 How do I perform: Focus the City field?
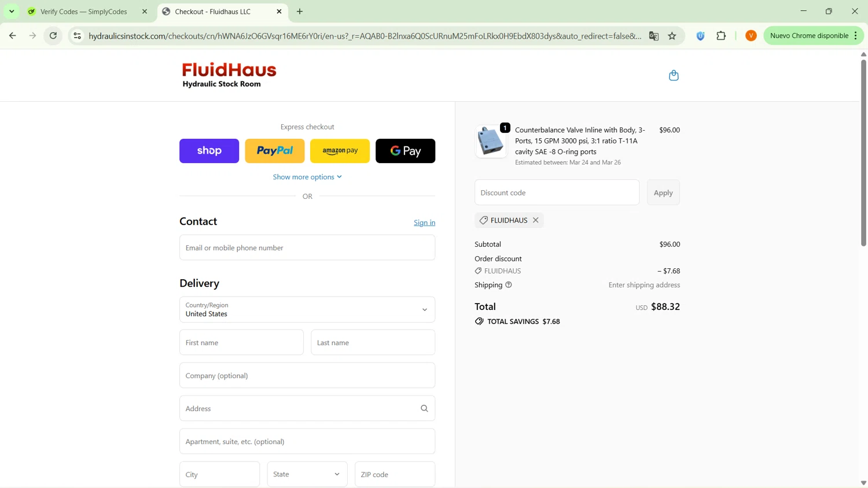(x=219, y=474)
